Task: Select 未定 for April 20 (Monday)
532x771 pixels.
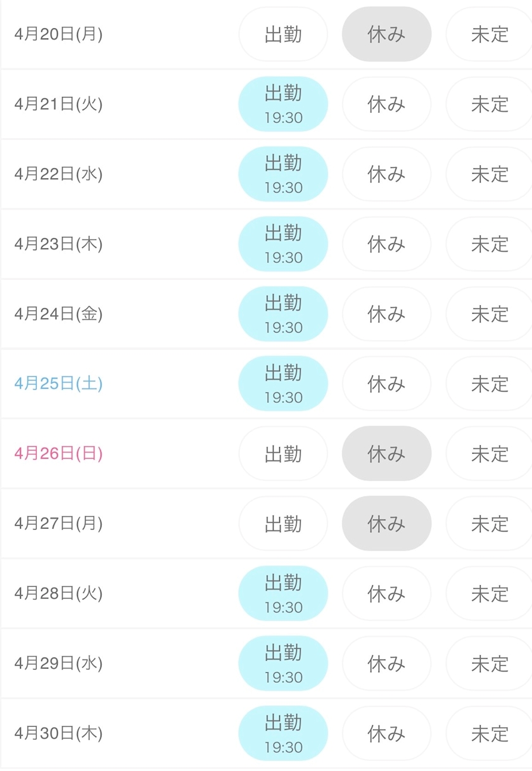Action: [489, 34]
